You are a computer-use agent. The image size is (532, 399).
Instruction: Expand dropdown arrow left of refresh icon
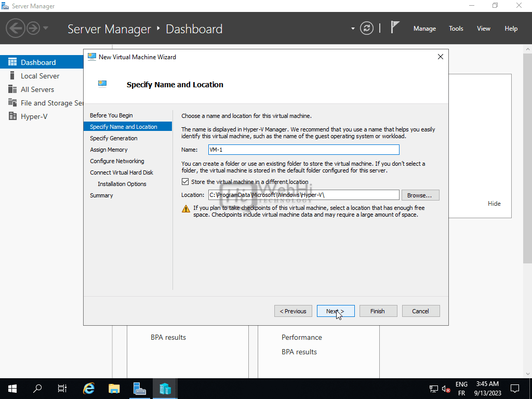(x=353, y=29)
